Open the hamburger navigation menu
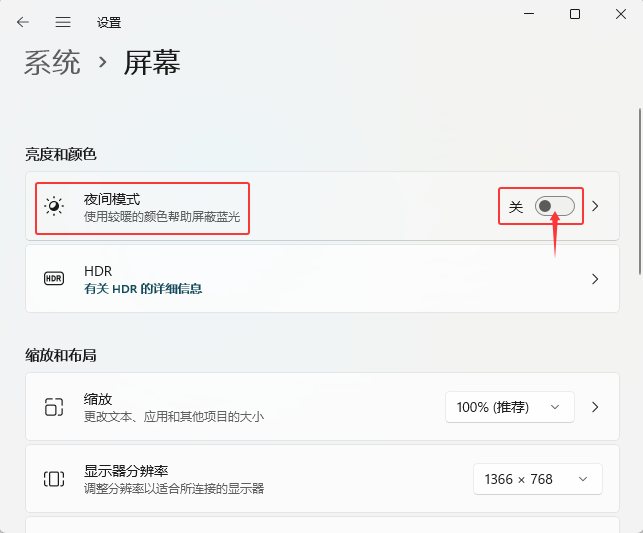The height and width of the screenshot is (533, 643). [63, 22]
